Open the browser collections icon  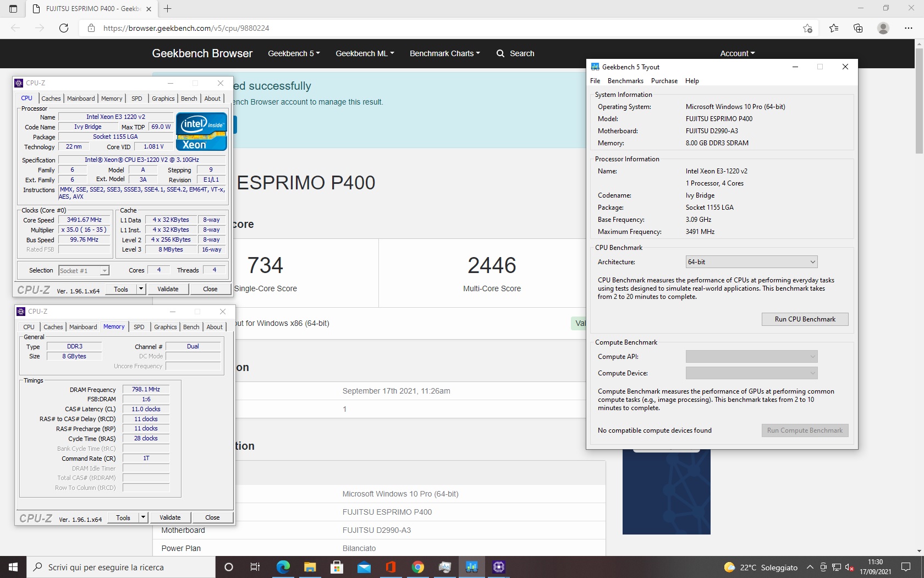coord(858,28)
